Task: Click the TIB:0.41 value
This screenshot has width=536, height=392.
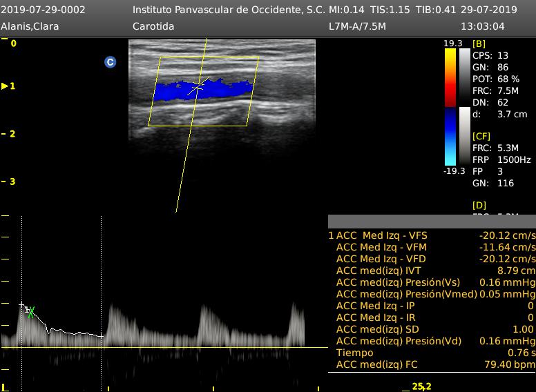Action: (x=436, y=10)
